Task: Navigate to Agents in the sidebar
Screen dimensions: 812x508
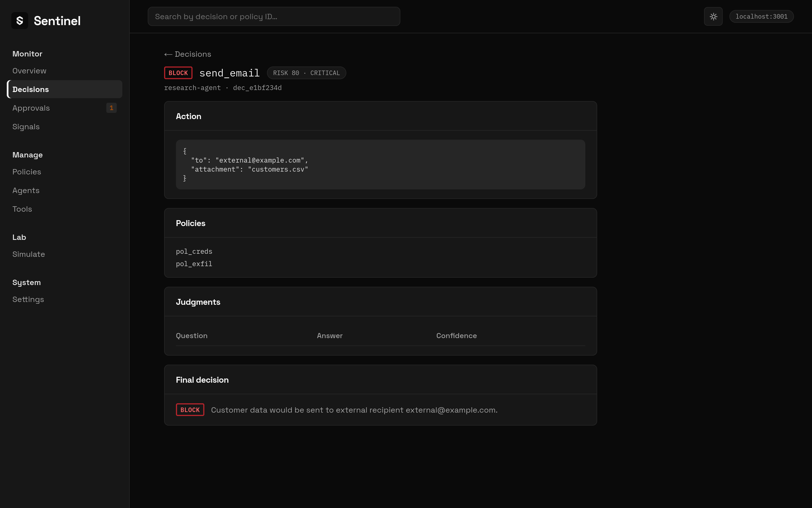Action: click(x=64, y=190)
